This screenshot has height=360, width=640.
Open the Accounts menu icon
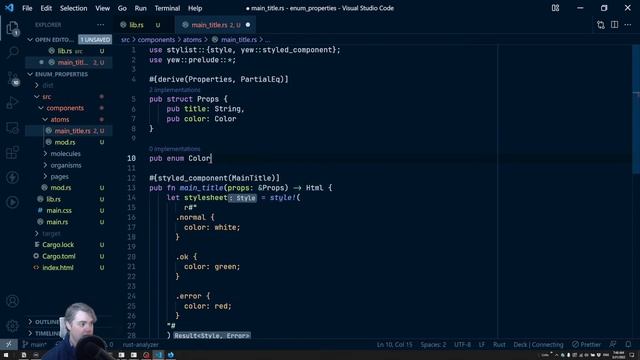pyautogui.click(x=12, y=301)
